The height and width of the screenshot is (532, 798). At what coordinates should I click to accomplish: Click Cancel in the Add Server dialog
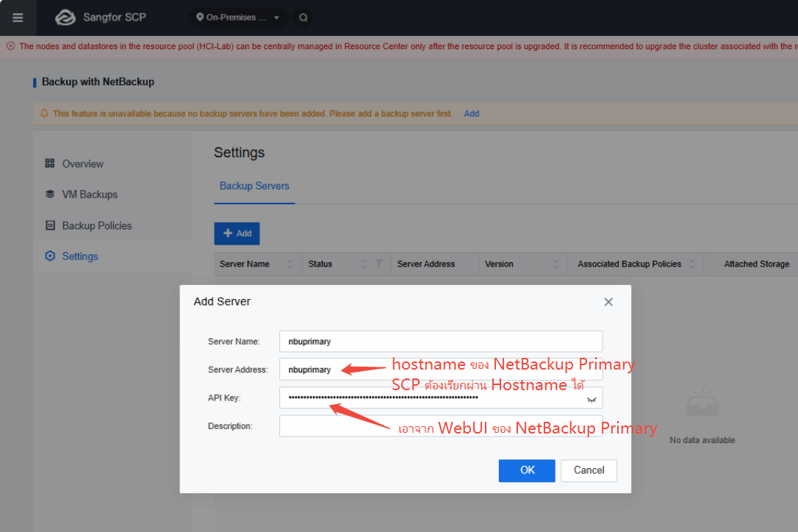[589, 470]
